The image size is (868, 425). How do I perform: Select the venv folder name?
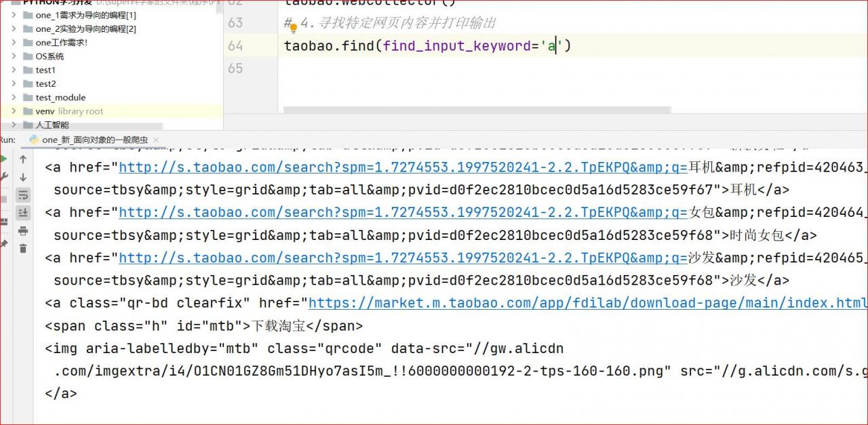pos(45,111)
